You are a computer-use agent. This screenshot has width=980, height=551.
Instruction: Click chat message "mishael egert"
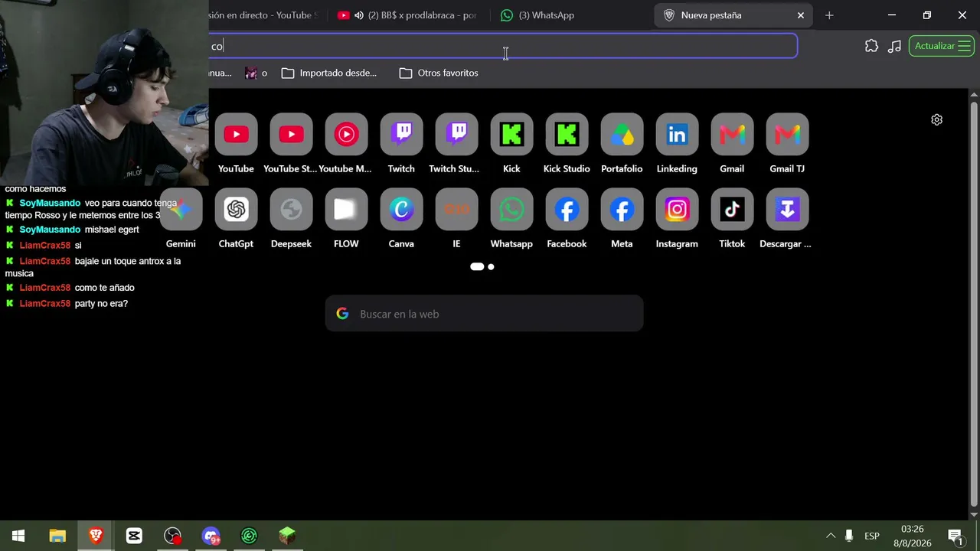(x=112, y=230)
